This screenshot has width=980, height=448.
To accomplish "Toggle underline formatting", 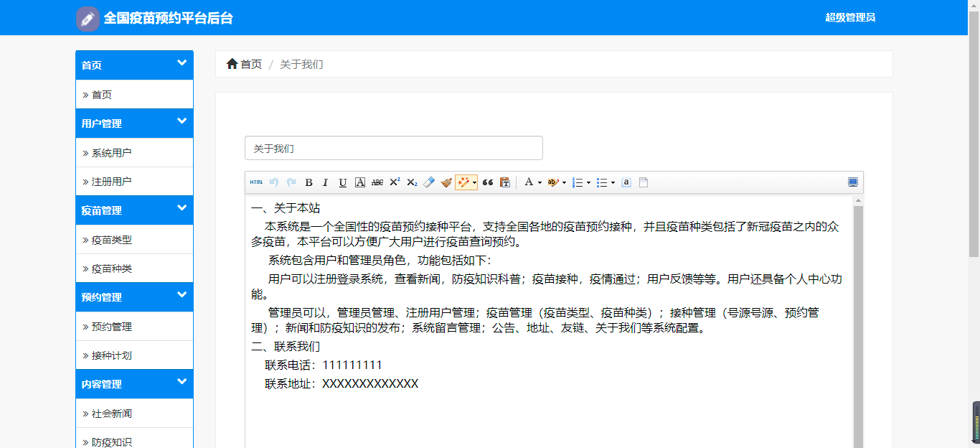I will click(342, 182).
